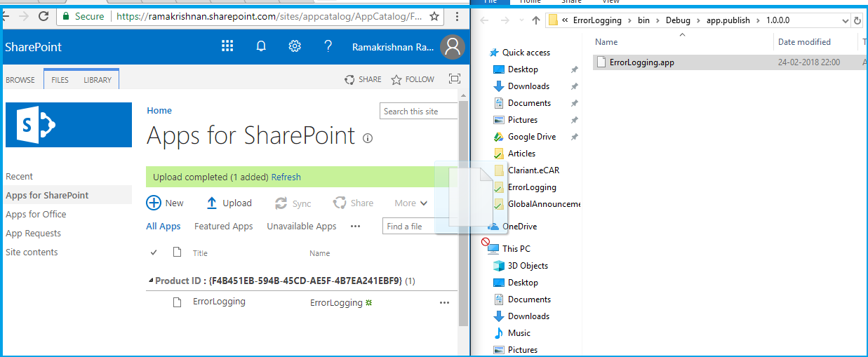
Task: Expand hidden path breadcrumbs chevron
Action: (x=566, y=20)
